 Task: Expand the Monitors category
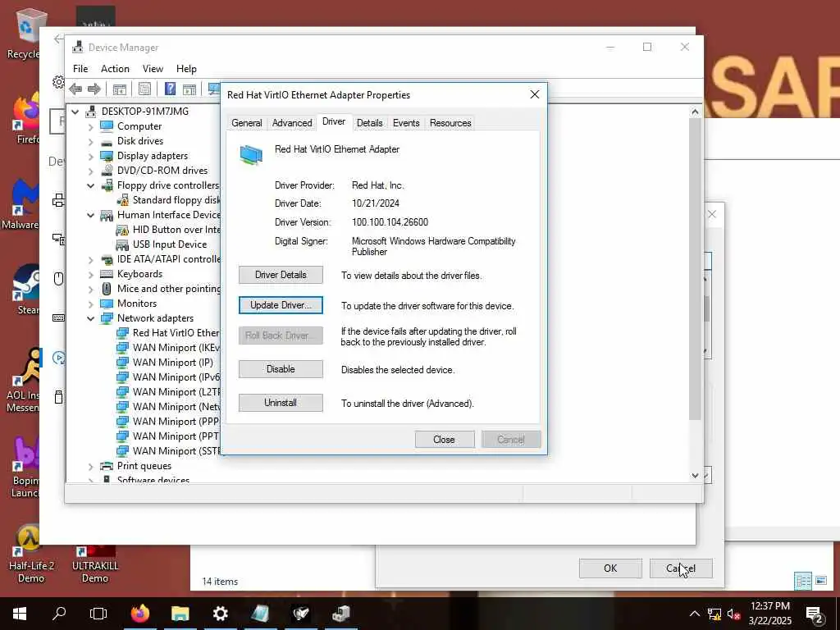click(x=90, y=304)
